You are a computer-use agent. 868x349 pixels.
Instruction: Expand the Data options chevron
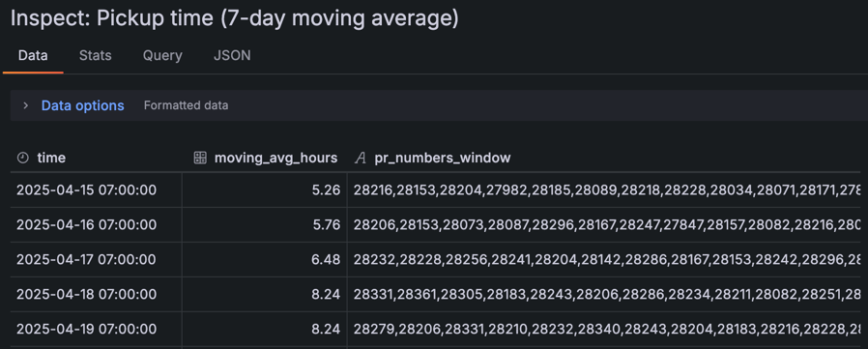point(25,105)
